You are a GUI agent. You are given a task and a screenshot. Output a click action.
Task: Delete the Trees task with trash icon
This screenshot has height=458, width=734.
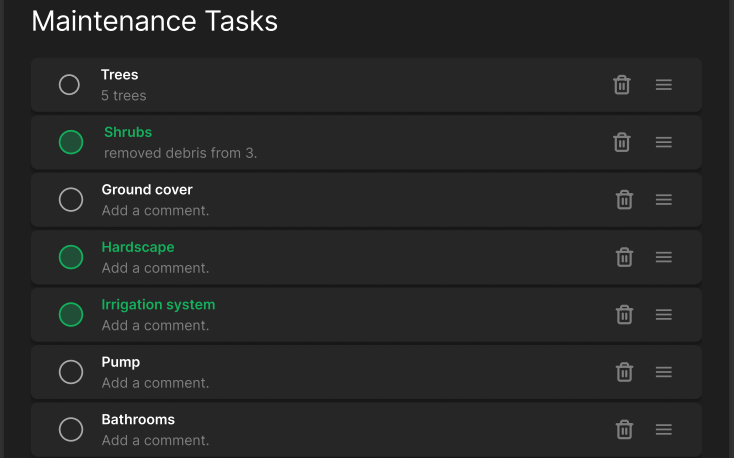(x=622, y=85)
